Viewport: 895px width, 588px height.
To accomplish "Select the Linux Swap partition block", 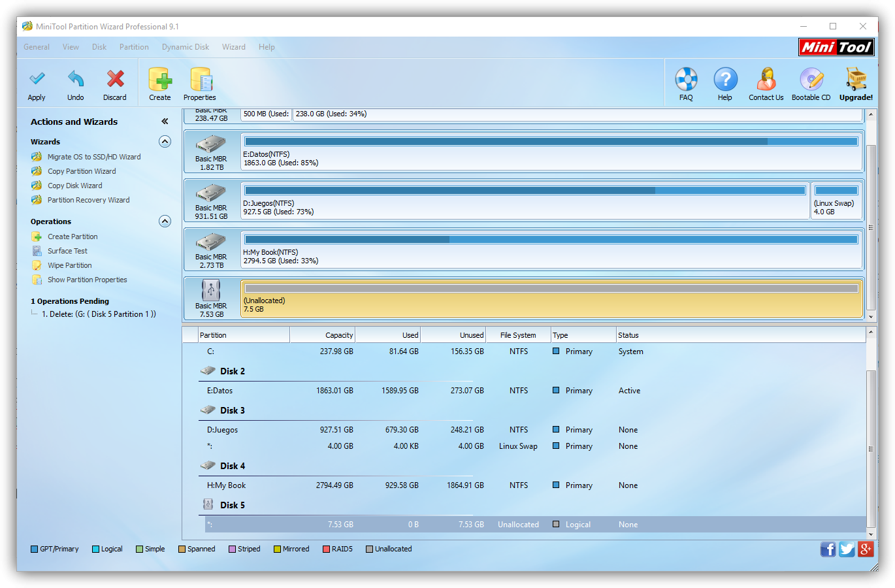I will click(x=837, y=200).
